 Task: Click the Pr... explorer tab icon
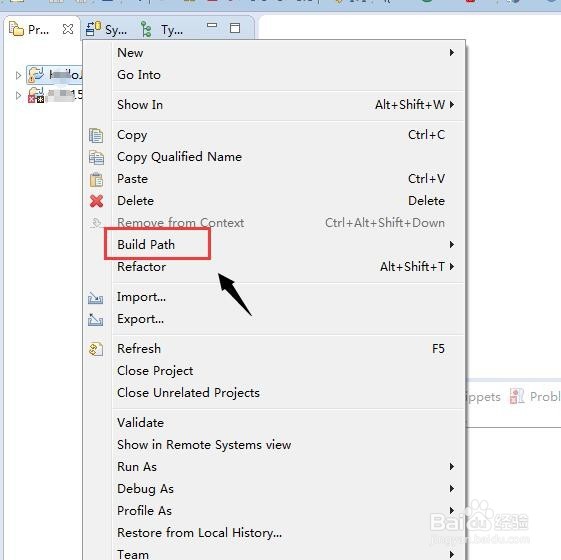16,29
